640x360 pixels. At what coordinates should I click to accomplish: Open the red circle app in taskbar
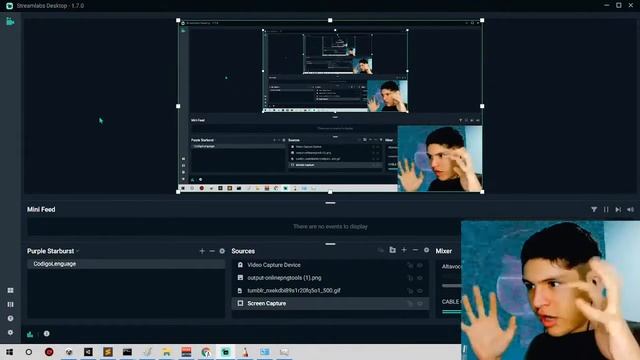(x=49, y=352)
